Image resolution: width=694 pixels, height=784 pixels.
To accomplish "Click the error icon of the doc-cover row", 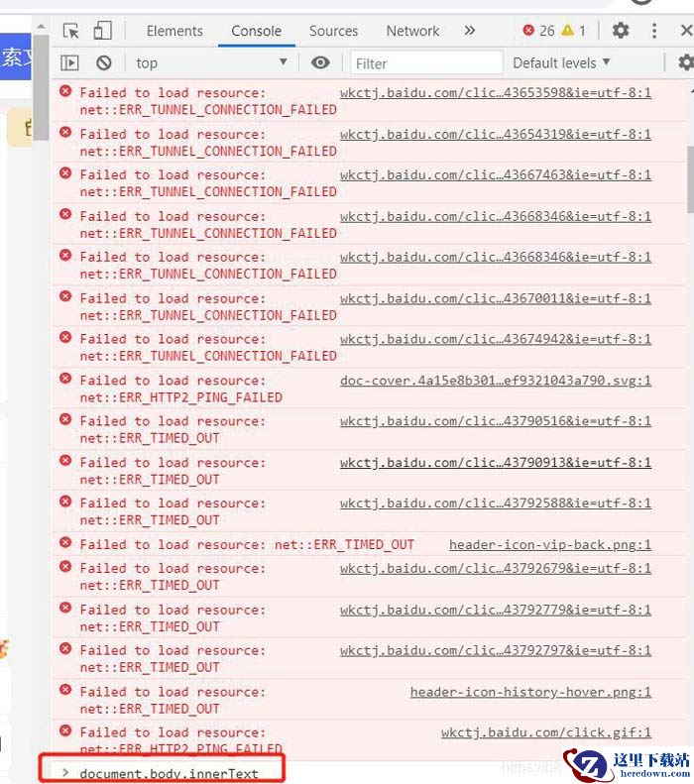I will pyautogui.click(x=65, y=379).
